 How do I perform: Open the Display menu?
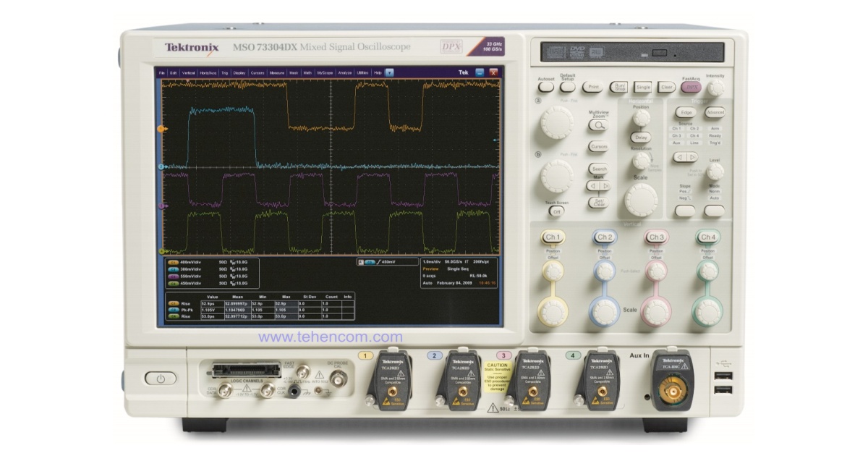click(239, 73)
